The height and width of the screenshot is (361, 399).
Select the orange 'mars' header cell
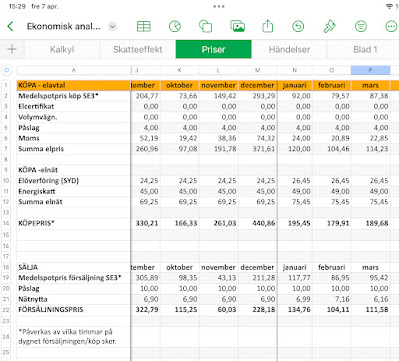[x=370, y=85]
